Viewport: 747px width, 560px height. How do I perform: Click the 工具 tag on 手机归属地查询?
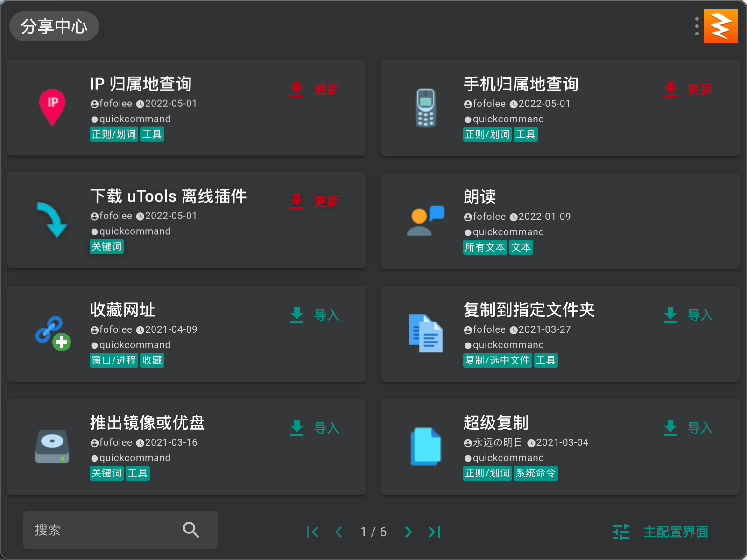(x=526, y=134)
